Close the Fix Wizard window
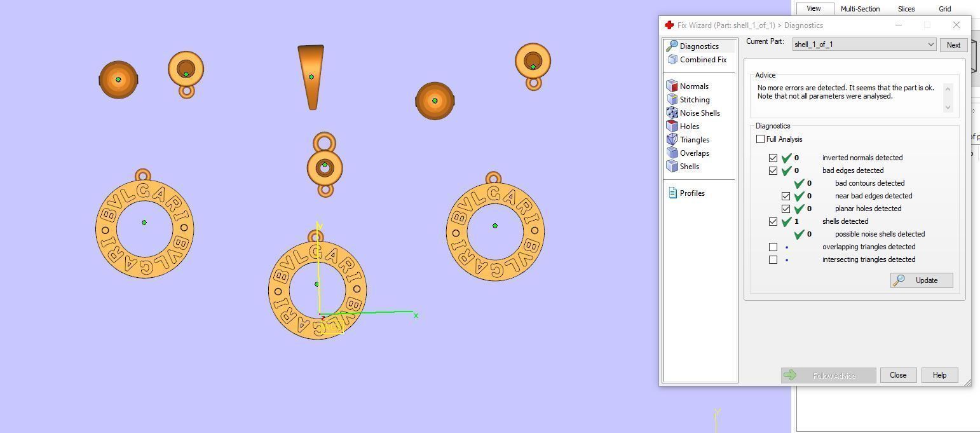Image resolution: width=980 pixels, height=433 pixels. coord(956,25)
